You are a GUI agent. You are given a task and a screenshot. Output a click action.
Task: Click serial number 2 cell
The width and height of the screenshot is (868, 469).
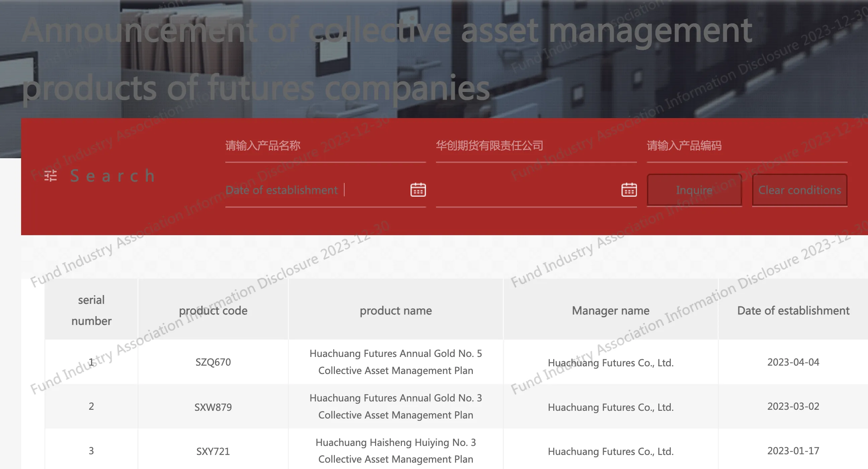[x=91, y=406]
